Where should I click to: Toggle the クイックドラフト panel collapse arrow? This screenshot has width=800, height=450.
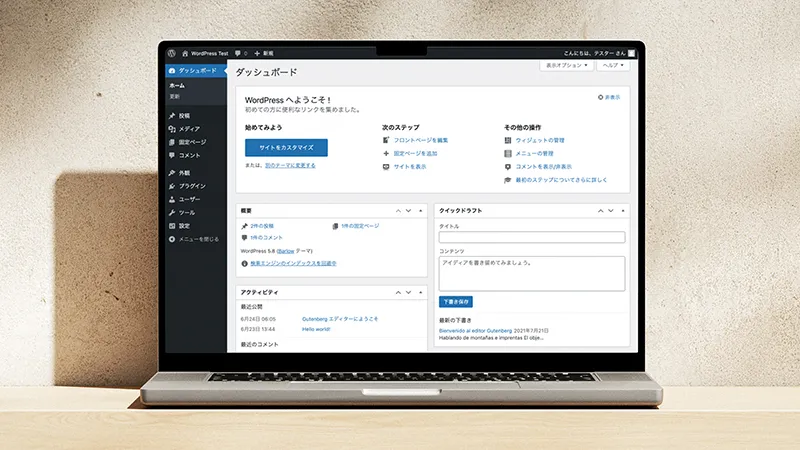pyautogui.click(x=623, y=211)
